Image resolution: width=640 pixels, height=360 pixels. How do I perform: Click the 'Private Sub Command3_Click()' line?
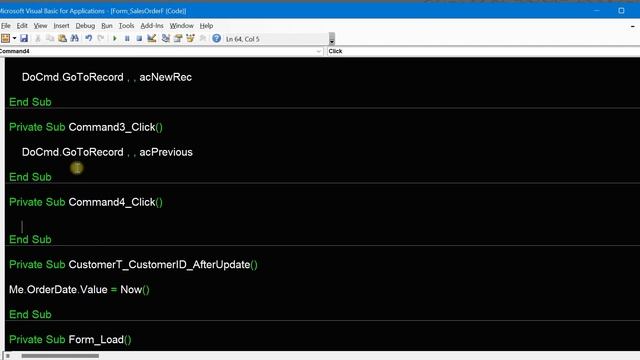86,127
